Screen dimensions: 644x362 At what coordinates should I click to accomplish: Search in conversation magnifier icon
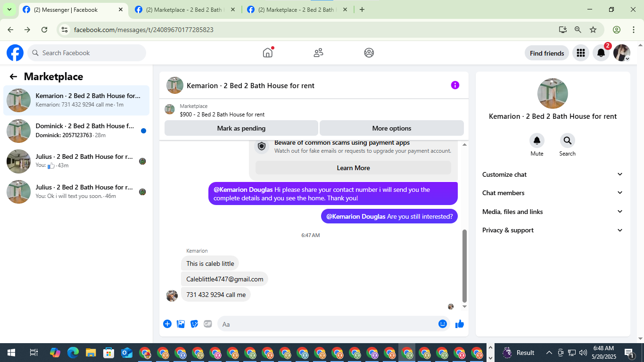tap(568, 140)
